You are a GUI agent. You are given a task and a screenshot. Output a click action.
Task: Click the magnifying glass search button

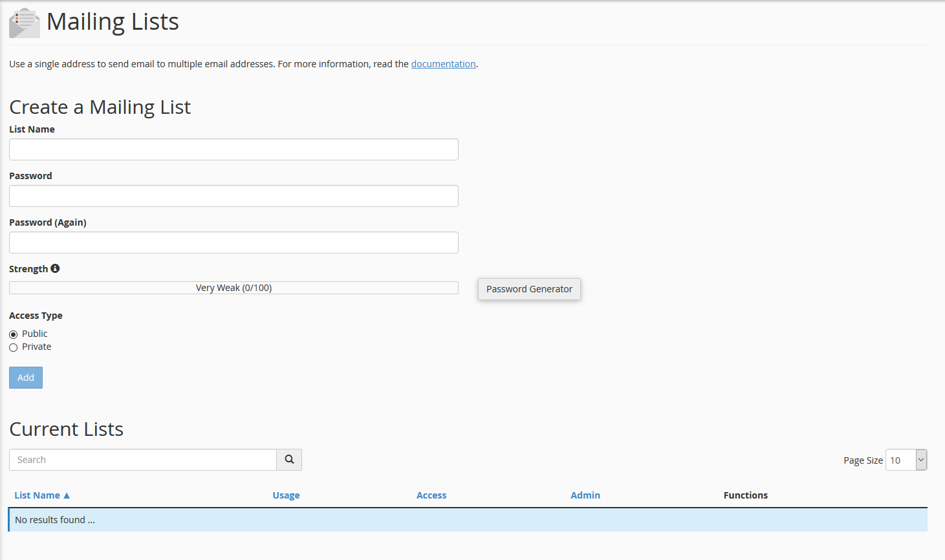click(x=289, y=460)
